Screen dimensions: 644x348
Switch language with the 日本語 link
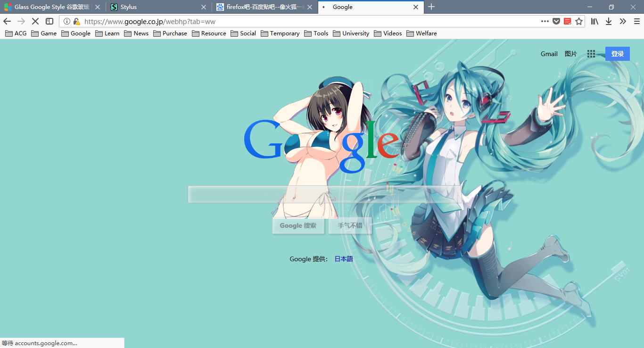344,259
